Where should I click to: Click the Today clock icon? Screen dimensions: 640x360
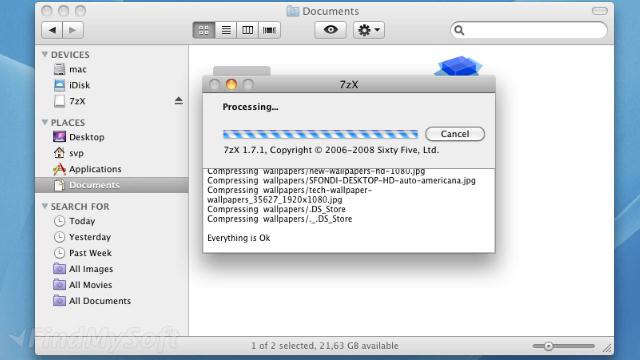click(x=59, y=221)
